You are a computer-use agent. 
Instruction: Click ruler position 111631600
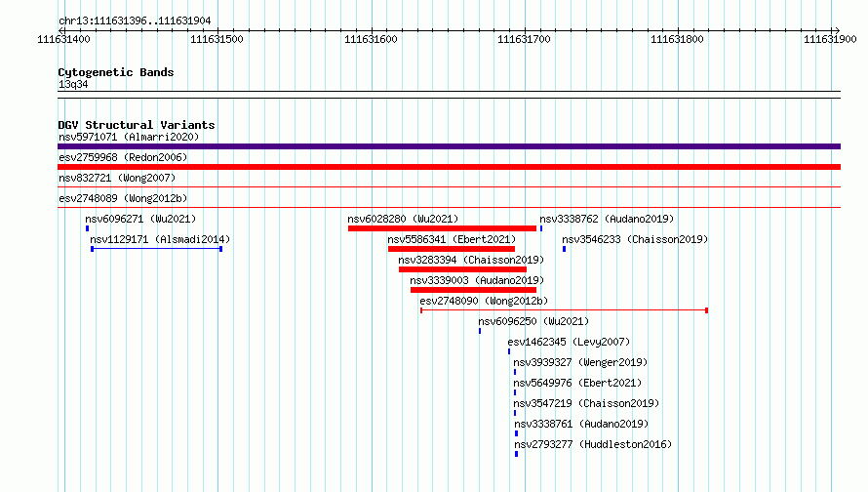[371, 39]
